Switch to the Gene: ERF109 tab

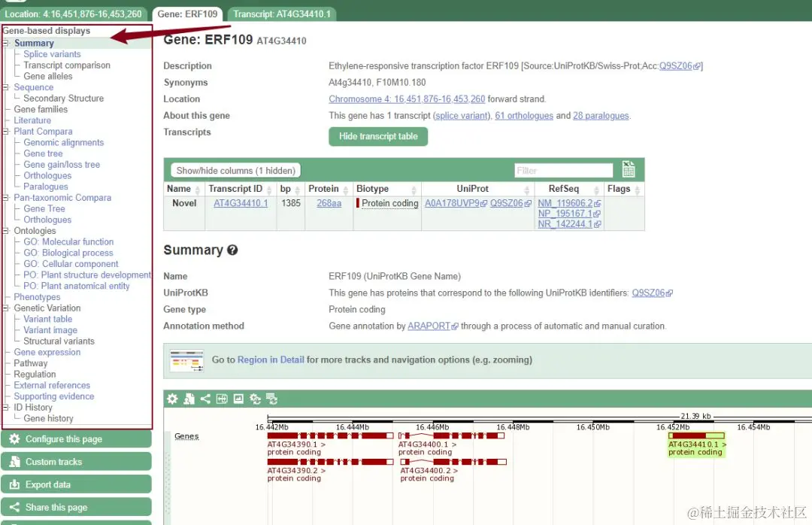click(x=187, y=14)
